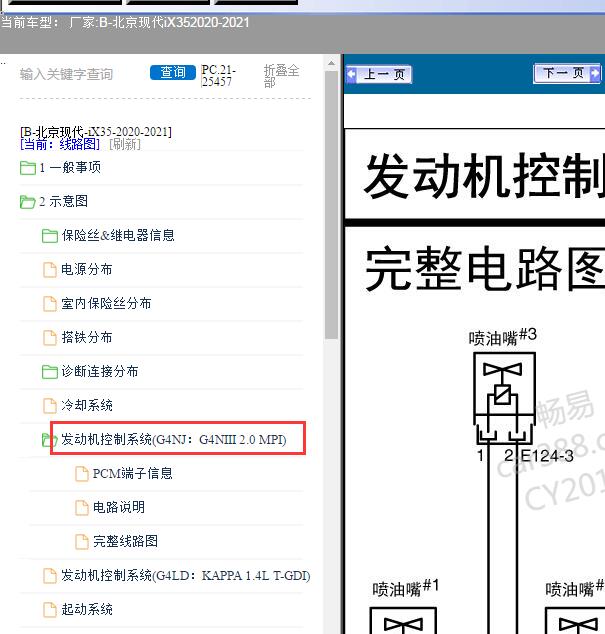Open the 电源分布 page icon
Viewport: 605px width, 634px height.
click(50, 270)
